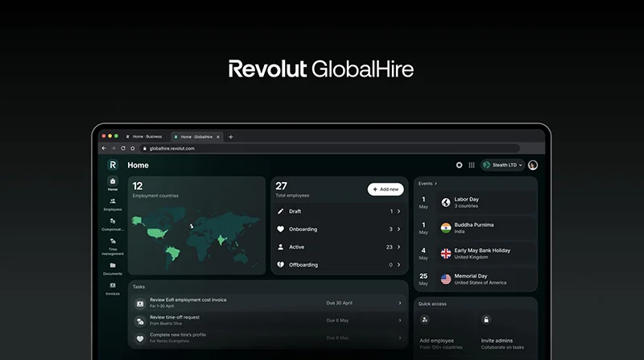The image size is (644, 360).
Task: Open a new browser tab
Action: (x=231, y=137)
